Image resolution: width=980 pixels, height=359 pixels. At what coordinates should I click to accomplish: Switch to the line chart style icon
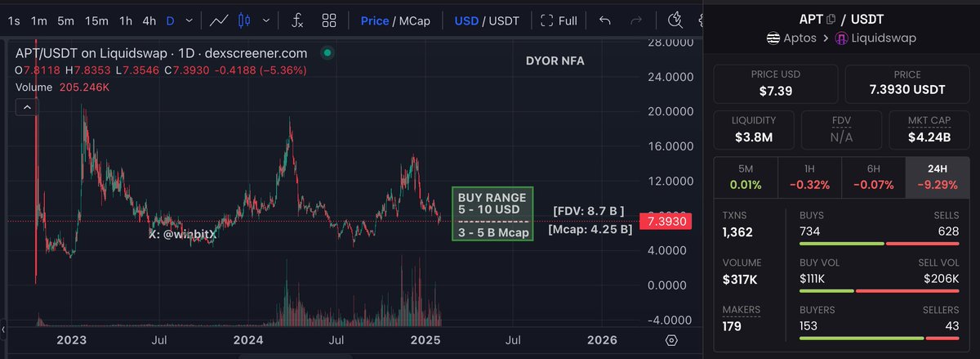click(x=219, y=20)
